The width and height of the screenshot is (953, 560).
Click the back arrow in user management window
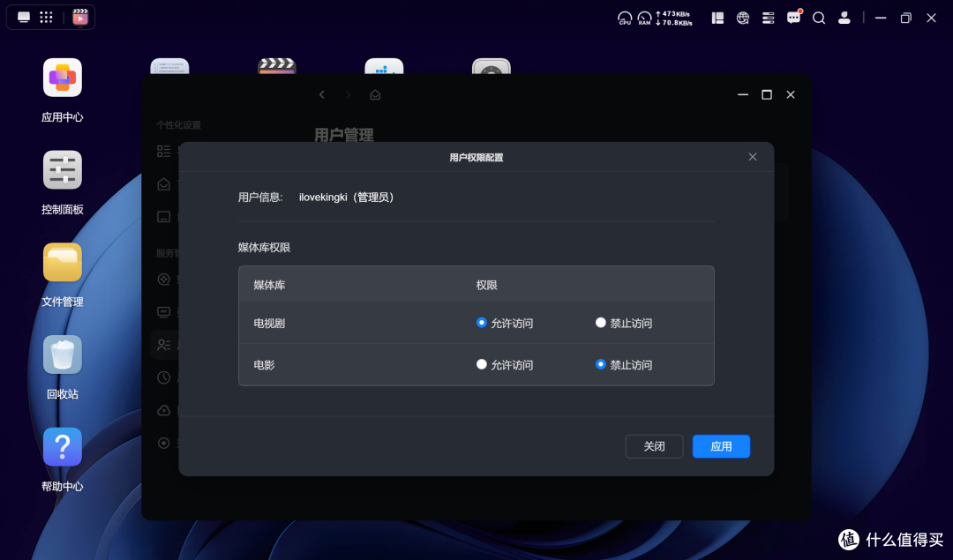pyautogui.click(x=322, y=94)
